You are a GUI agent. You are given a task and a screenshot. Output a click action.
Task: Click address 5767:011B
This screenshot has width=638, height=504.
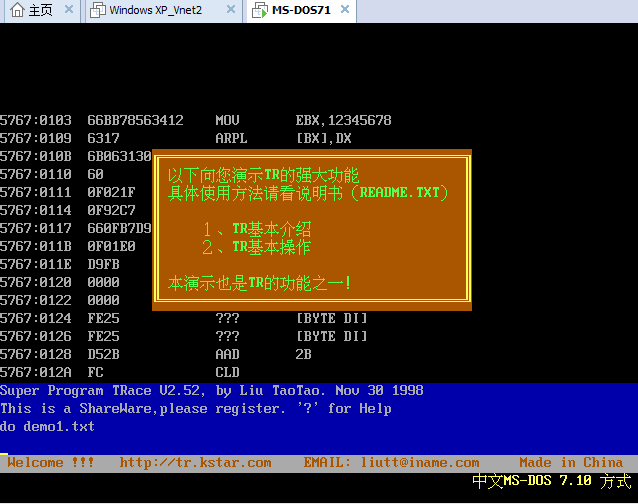tap(36, 247)
